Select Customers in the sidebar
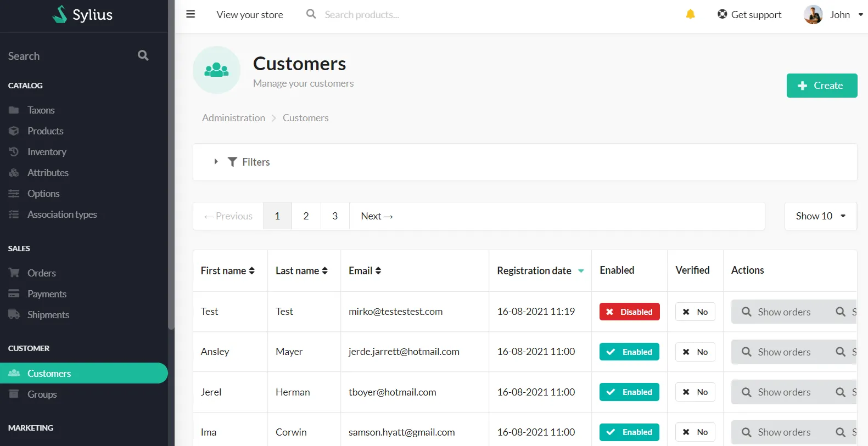Viewport: 868px width, 446px height. point(83,373)
